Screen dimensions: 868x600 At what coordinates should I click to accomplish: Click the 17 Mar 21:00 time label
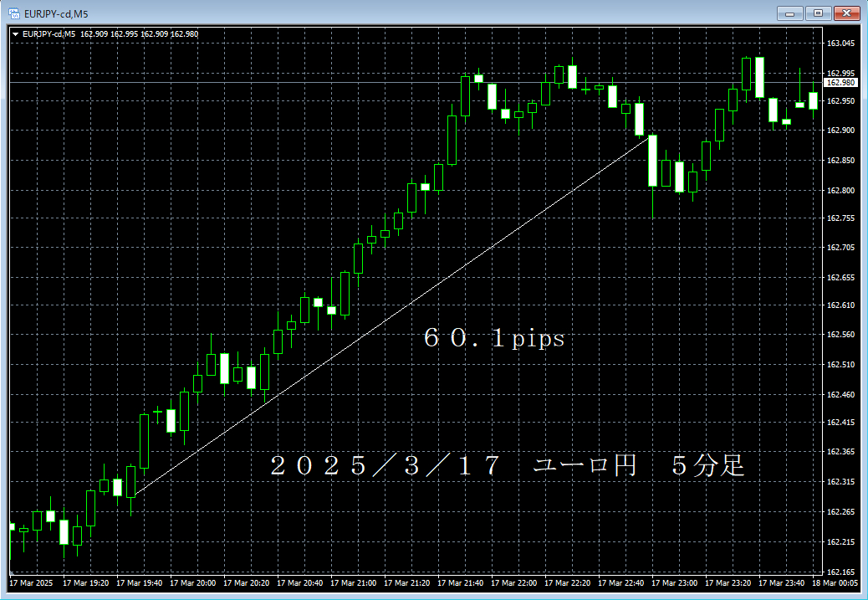coord(353,583)
